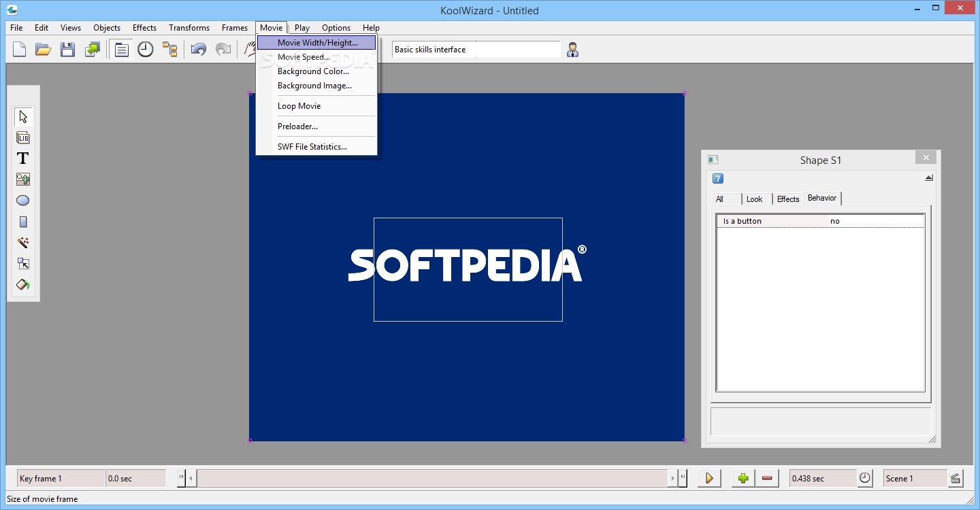
Task: Remove key frame with minus button
Action: pyautogui.click(x=767, y=478)
